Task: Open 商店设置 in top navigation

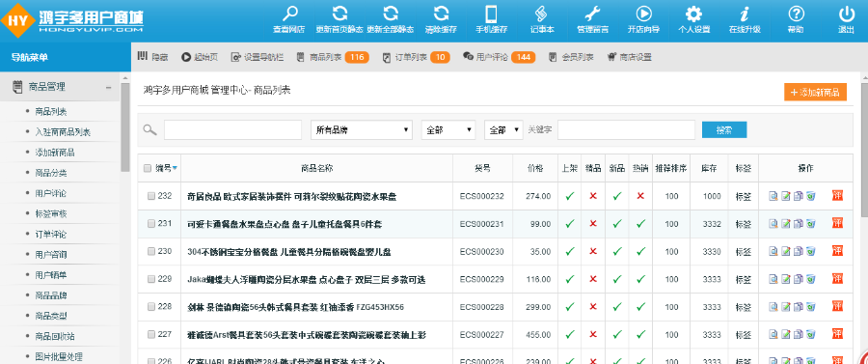Action: point(629,57)
